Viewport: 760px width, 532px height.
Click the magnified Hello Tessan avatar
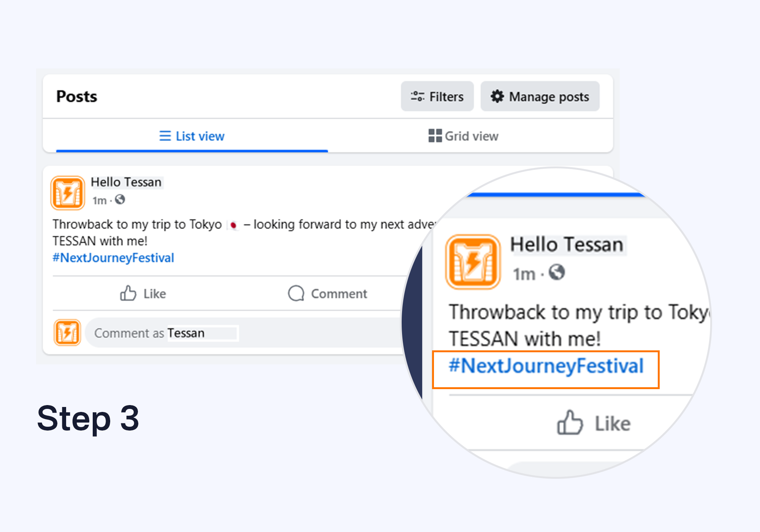pyautogui.click(x=473, y=262)
